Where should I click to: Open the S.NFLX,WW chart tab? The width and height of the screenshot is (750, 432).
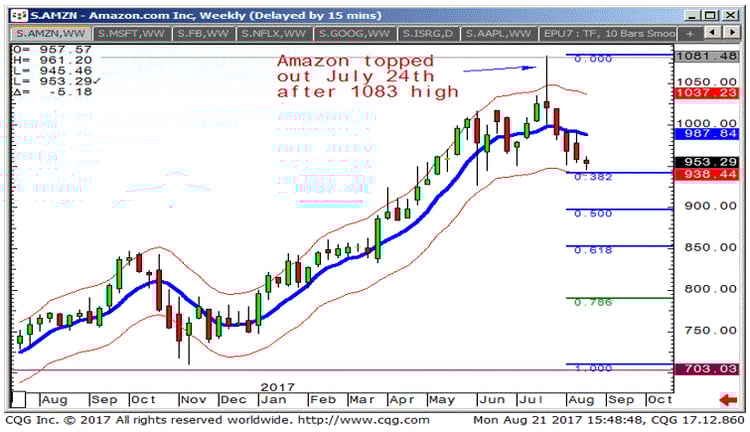274,33
